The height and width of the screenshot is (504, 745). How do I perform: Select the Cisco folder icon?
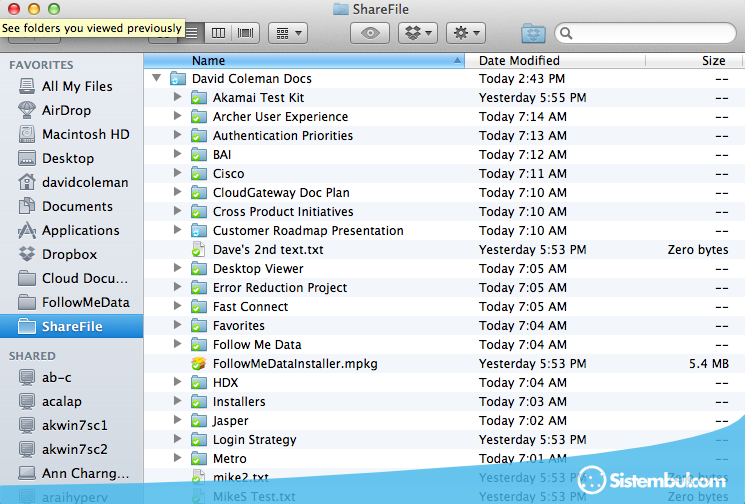click(x=199, y=174)
